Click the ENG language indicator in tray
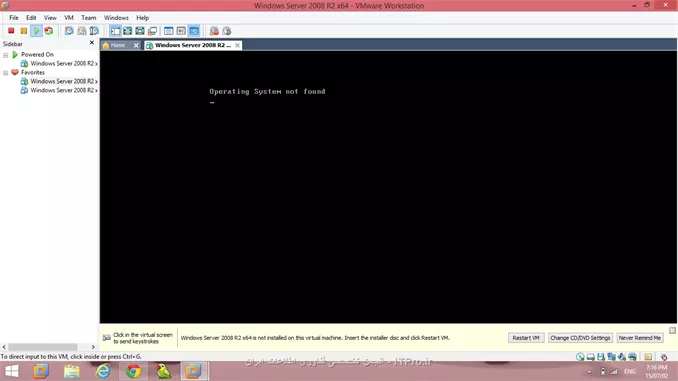Viewport: 678px width, 381px height. pos(630,371)
